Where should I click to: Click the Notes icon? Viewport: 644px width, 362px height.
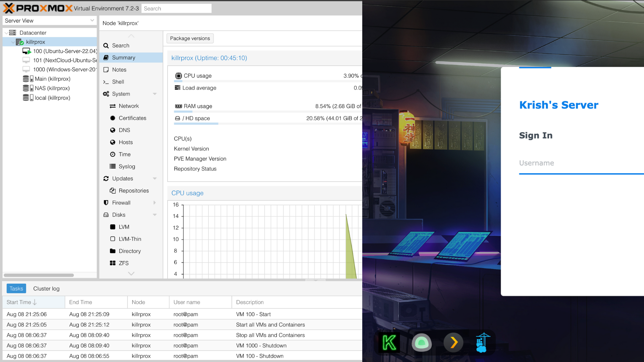click(x=106, y=70)
